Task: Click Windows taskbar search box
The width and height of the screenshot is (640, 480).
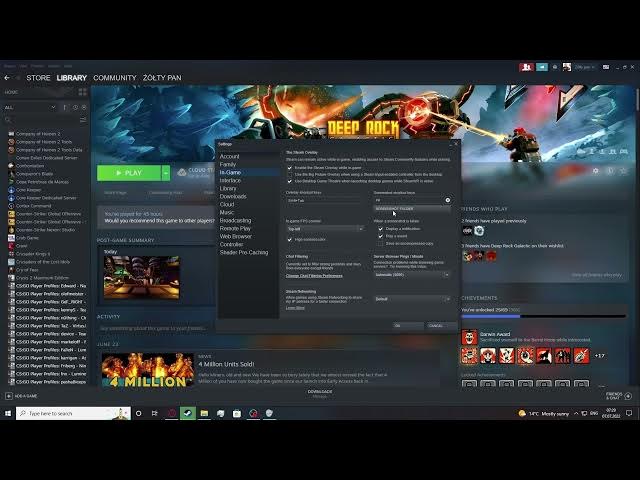Action: 73,413
